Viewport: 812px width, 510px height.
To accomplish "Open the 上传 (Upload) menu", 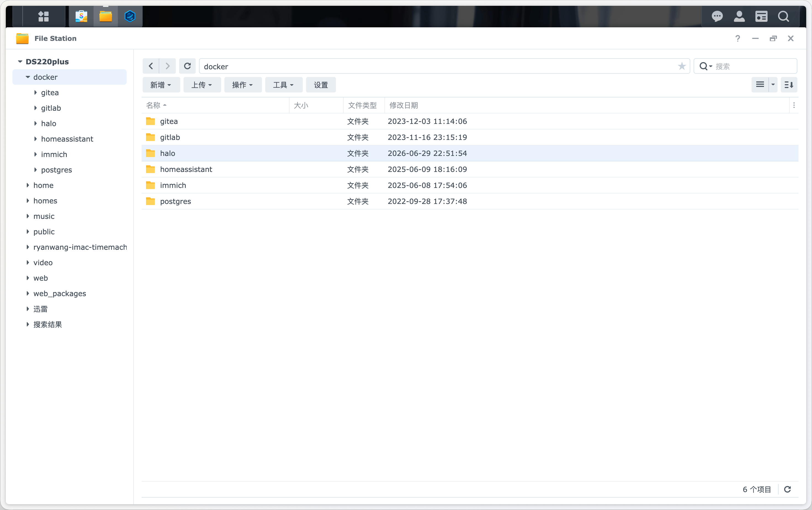I will pos(202,85).
